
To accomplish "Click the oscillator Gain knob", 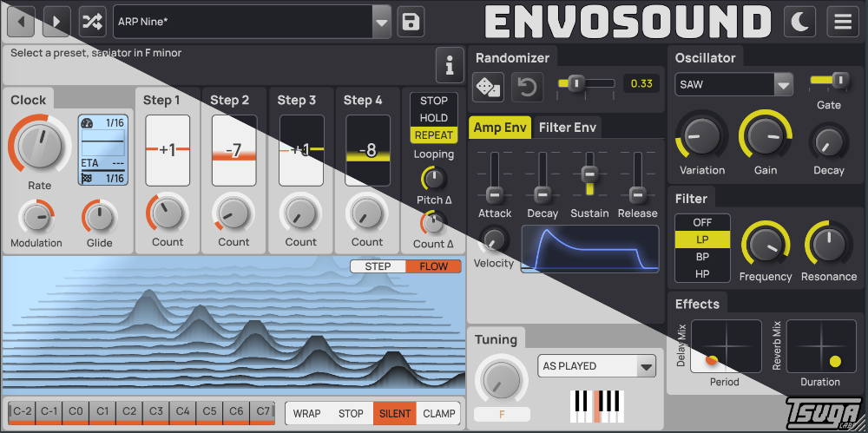I will [766, 136].
